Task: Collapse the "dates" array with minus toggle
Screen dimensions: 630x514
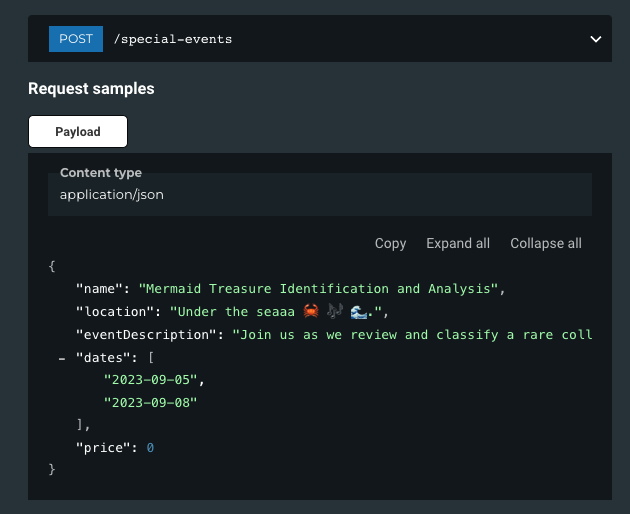Action: coord(62,358)
